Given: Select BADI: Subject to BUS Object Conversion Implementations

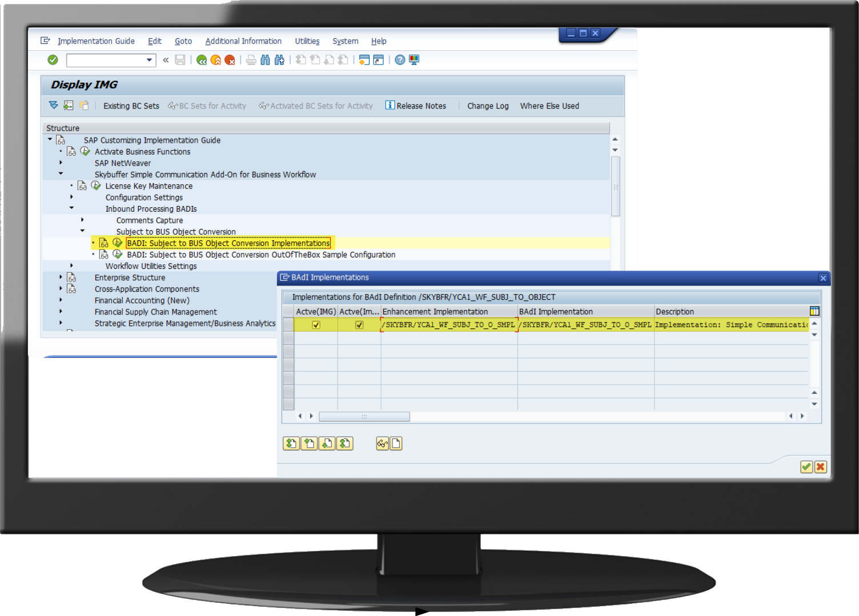Looking at the screenshot, I should [228, 243].
